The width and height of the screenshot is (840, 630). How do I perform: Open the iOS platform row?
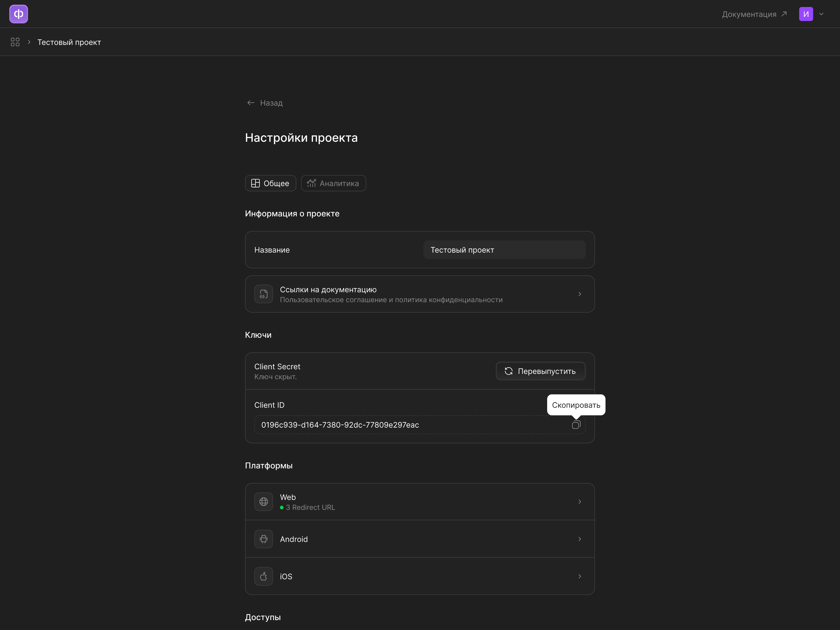click(420, 576)
